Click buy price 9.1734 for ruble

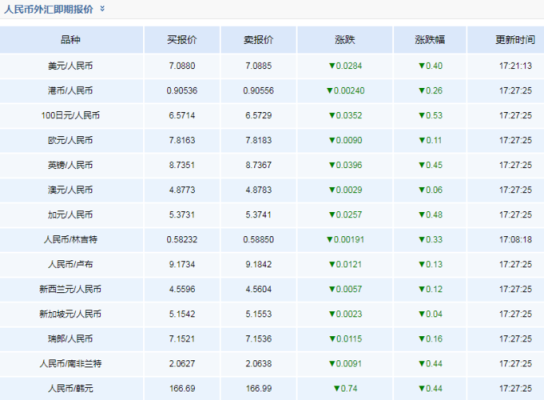[182, 264]
